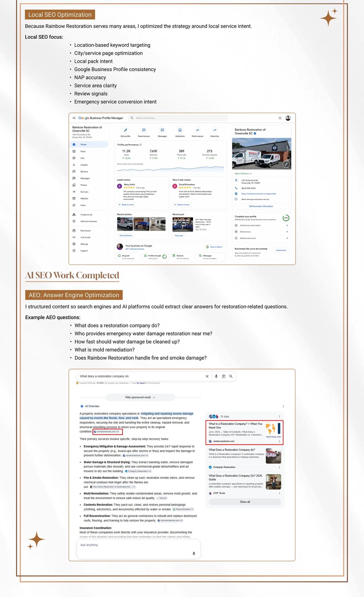Click the arrow next to Add business hours

[287, 238]
